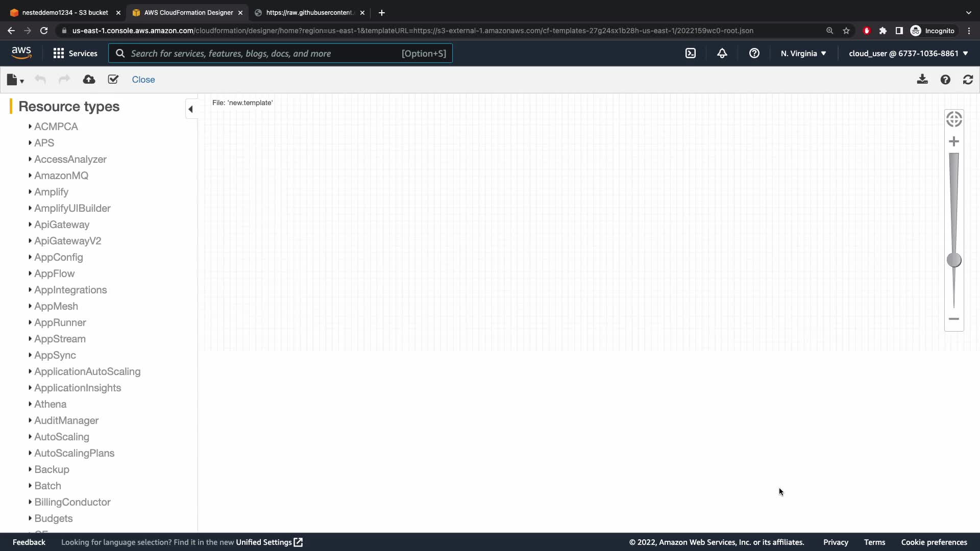Click the validate template checkmark icon
This screenshot has height=551, width=980.
click(113, 80)
